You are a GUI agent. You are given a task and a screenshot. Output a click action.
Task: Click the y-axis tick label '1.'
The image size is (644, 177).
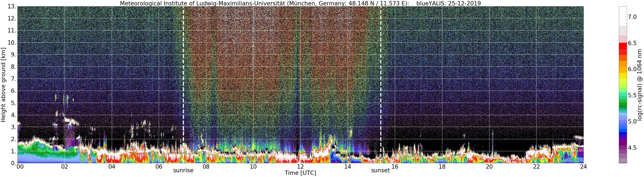(x=14, y=151)
